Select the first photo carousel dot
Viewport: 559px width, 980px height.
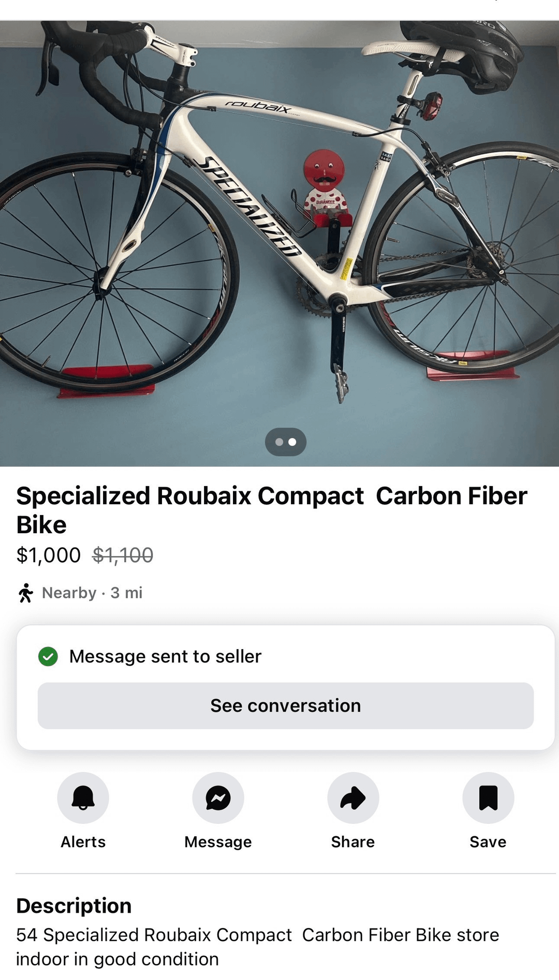pyautogui.click(x=279, y=442)
